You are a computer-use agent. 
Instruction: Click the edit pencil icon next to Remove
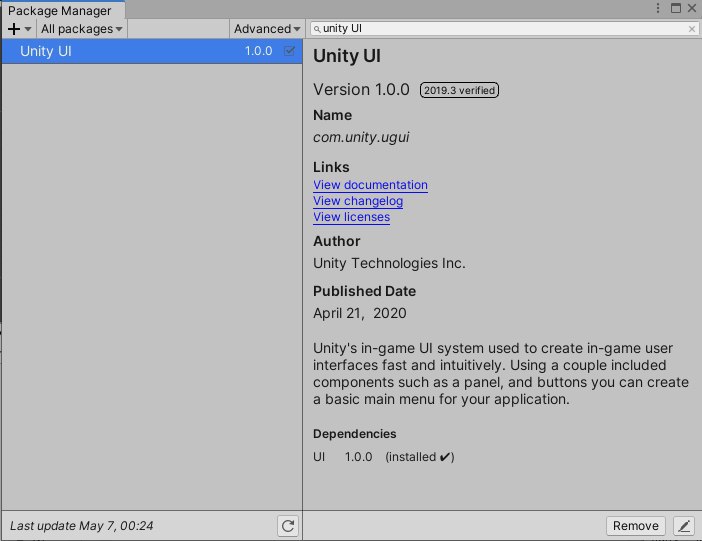684,525
